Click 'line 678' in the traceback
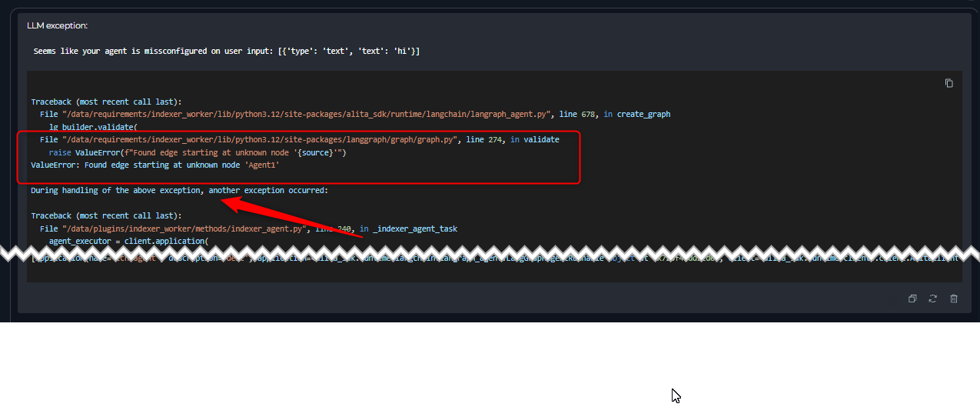The width and height of the screenshot is (980, 417). [579, 114]
